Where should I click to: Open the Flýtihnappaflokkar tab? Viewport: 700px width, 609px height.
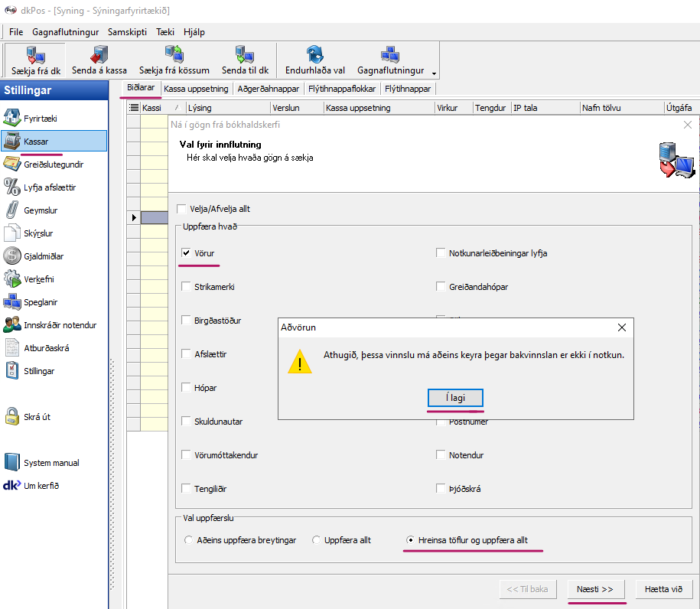(x=342, y=89)
